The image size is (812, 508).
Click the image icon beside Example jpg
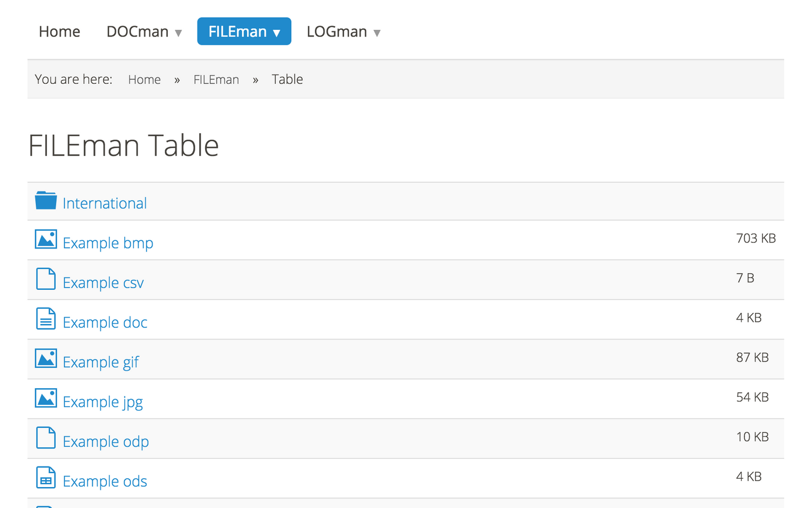(x=46, y=399)
